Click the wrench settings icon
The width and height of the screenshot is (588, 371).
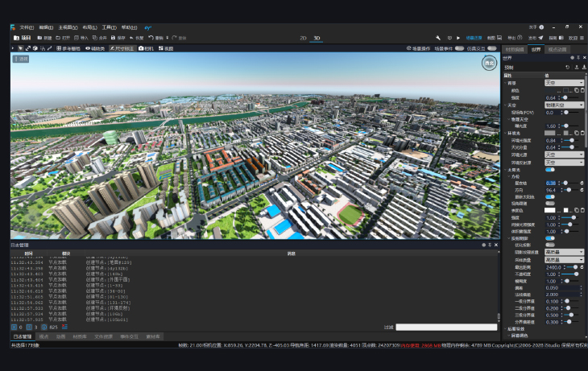437,38
